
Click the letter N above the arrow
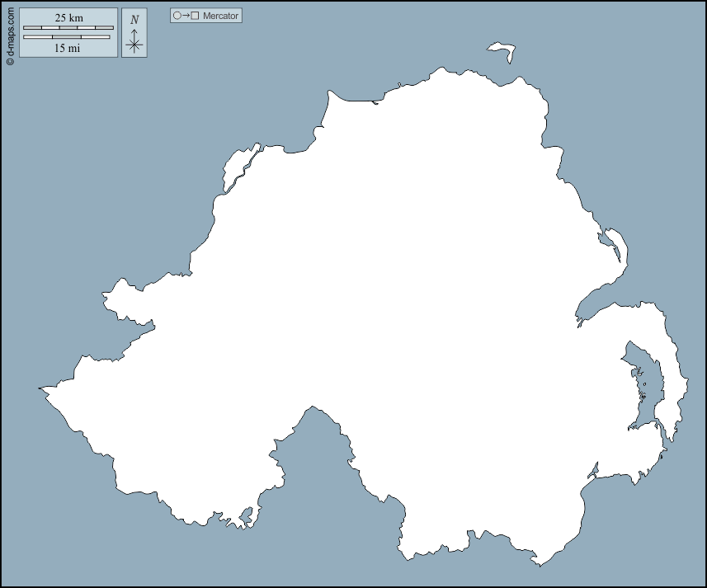coord(134,20)
